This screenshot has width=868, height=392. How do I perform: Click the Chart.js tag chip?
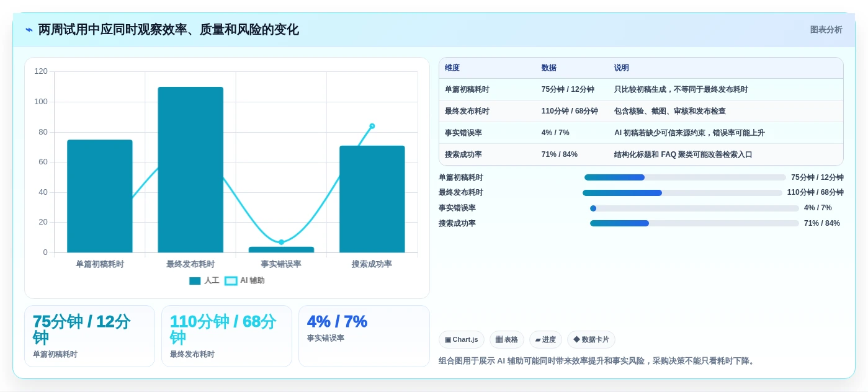click(462, 339)
